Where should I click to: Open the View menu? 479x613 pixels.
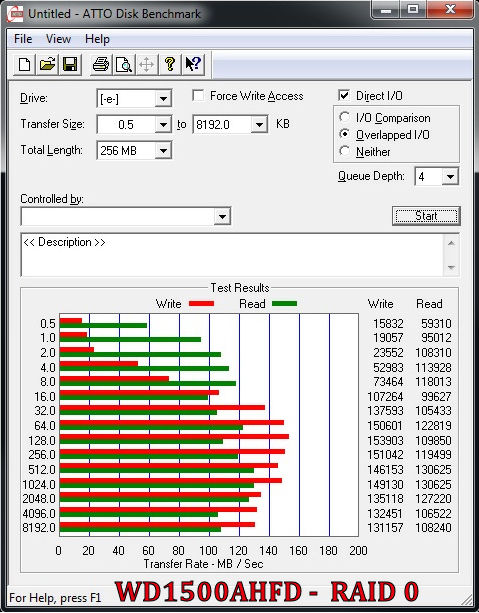58,39
